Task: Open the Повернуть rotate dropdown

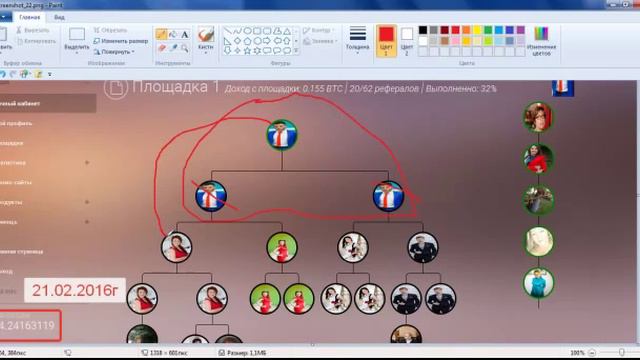Action: (x=114, y=52)
